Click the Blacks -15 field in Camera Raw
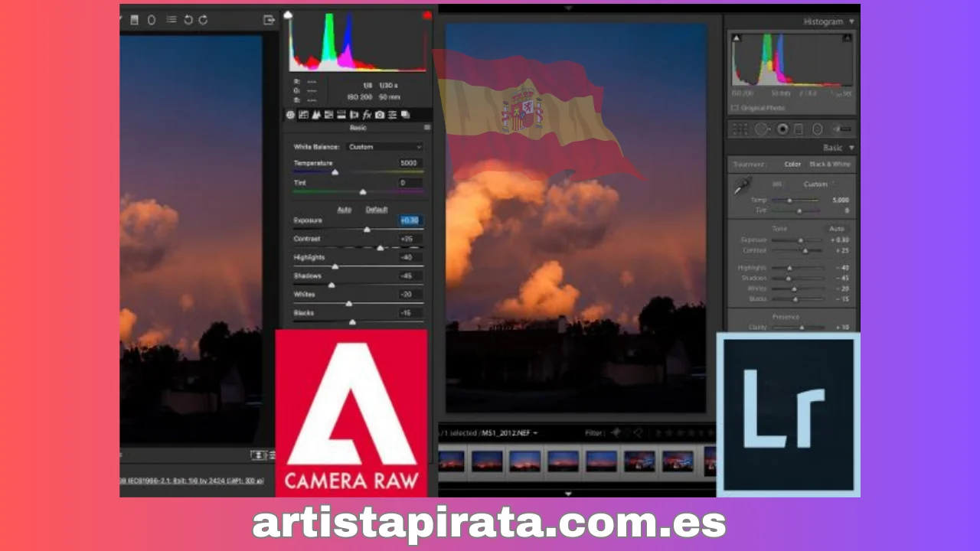This screenshot has height=551, width=980. [x=410, y=313]
